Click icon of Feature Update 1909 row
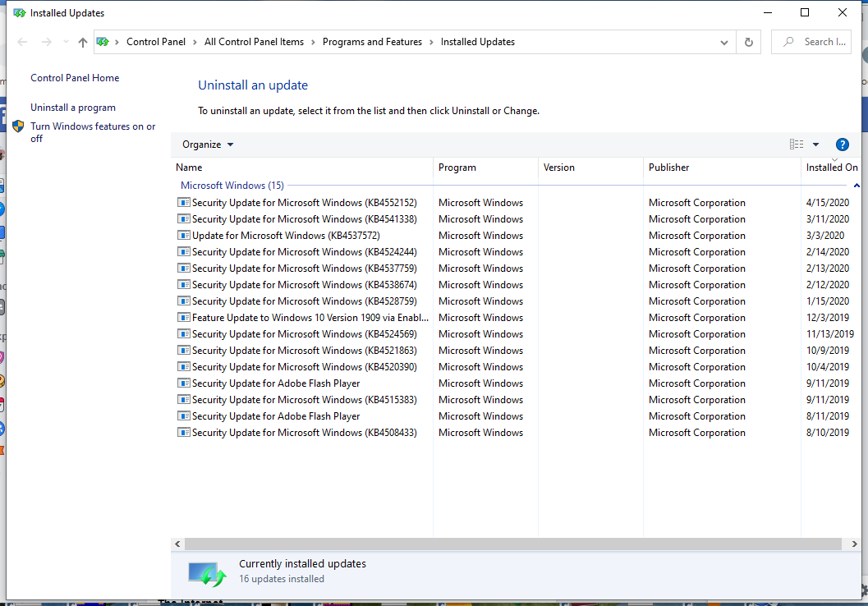 click(x=183, y=318)
